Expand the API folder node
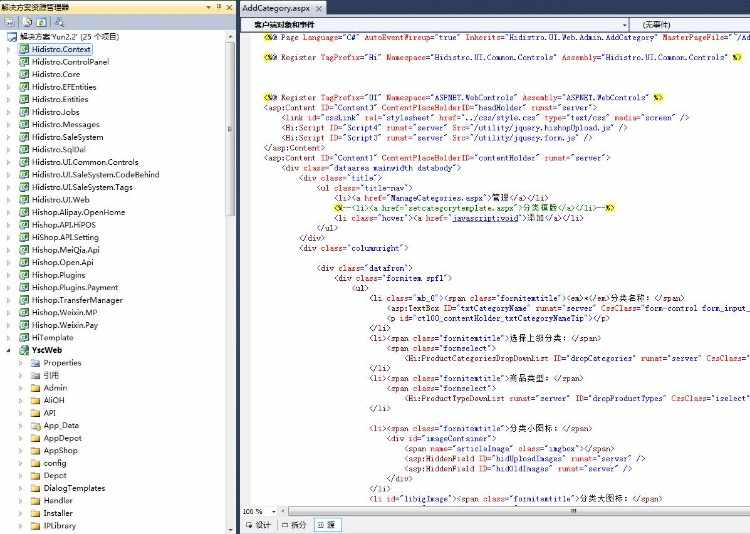 pyautogui.click(x=20, y=413)
